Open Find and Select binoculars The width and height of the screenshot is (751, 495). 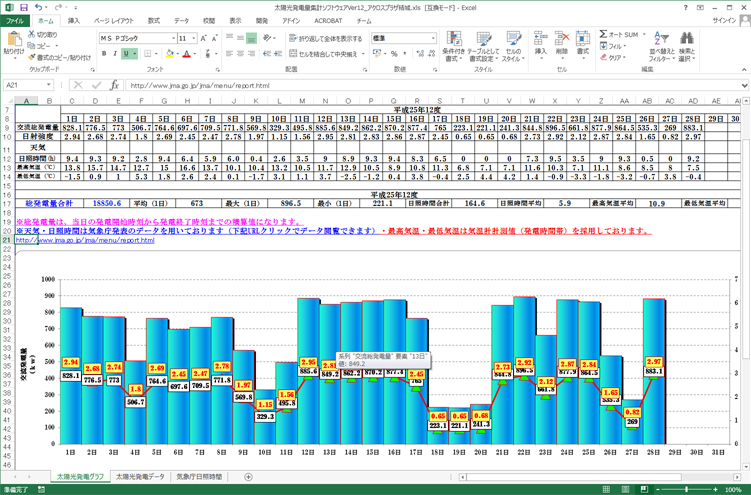click(x=686, y=46)
